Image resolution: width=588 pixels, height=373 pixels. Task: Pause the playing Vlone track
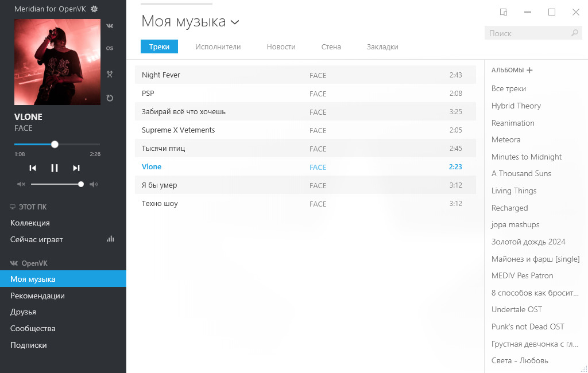point(55,168)
